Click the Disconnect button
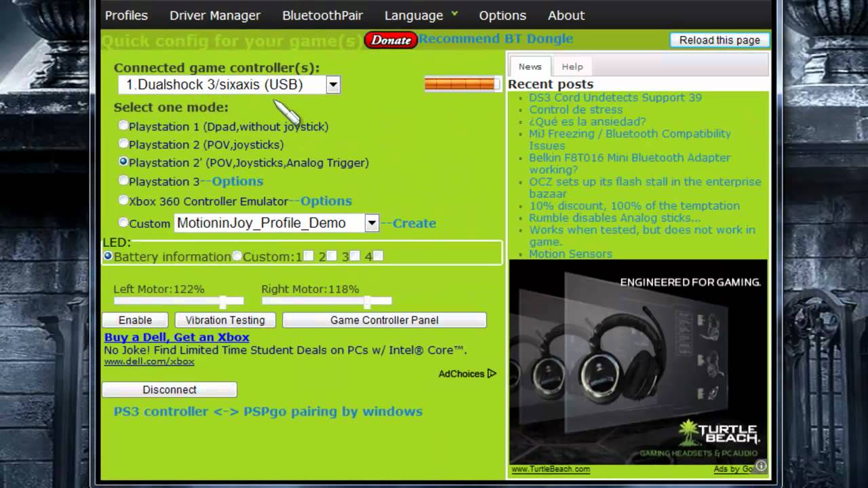 170,390
